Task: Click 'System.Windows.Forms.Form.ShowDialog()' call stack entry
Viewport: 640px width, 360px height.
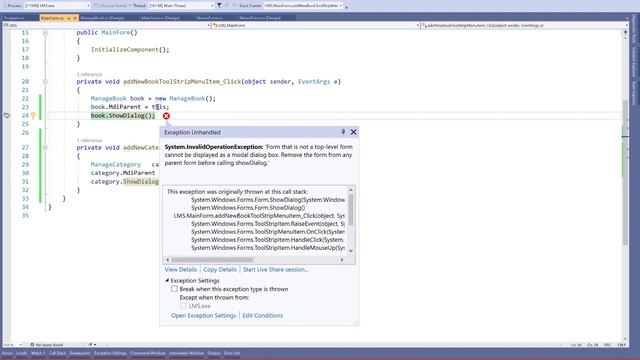Action: (x=248, y=208)
